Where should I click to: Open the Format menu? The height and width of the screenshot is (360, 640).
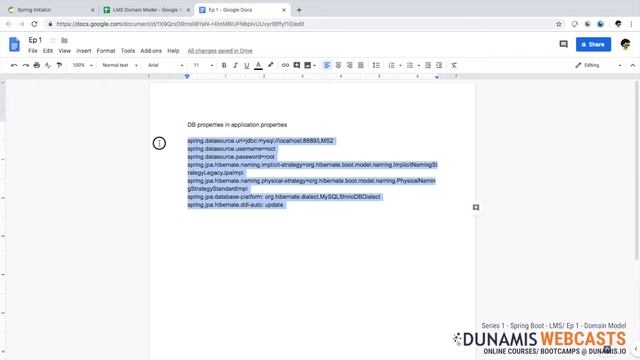[x=106, y=51]
